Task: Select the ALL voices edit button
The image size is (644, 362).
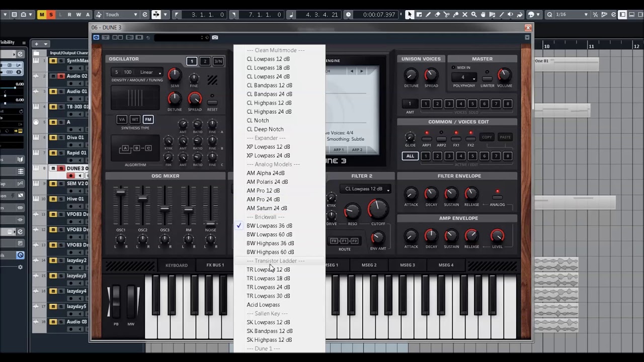Action: coord(410,156)
